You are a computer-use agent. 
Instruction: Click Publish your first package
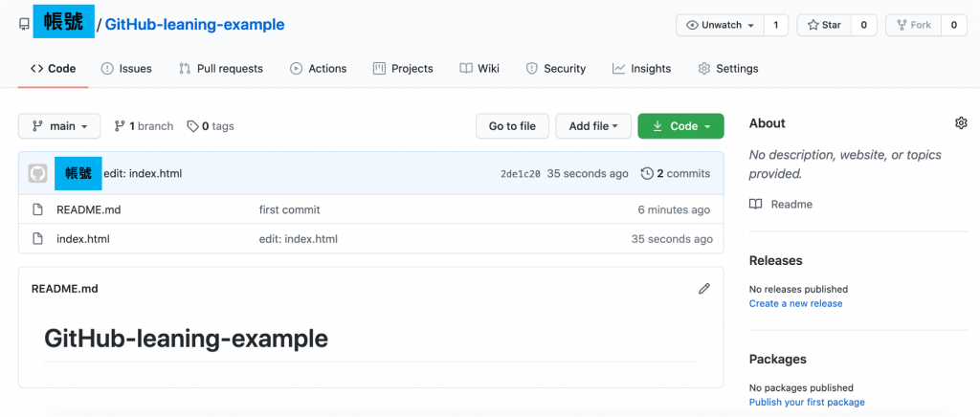tap(807, 402)
